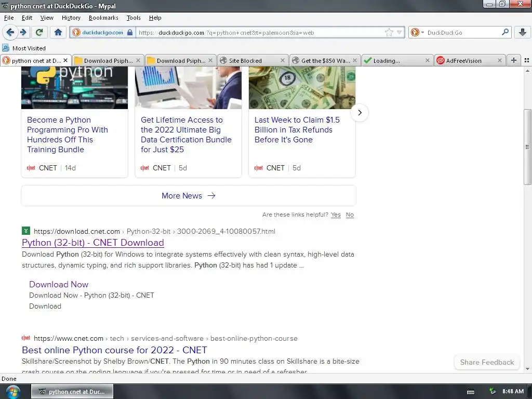Click the 8:48 AM clock

pyautogui.click(x=513, y=392)
